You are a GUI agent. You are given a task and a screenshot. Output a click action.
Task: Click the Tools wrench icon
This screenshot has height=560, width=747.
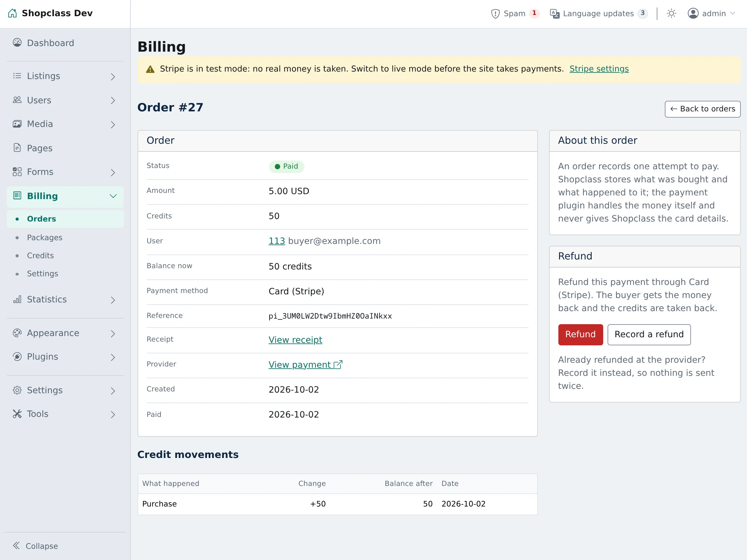click(17, 414)
